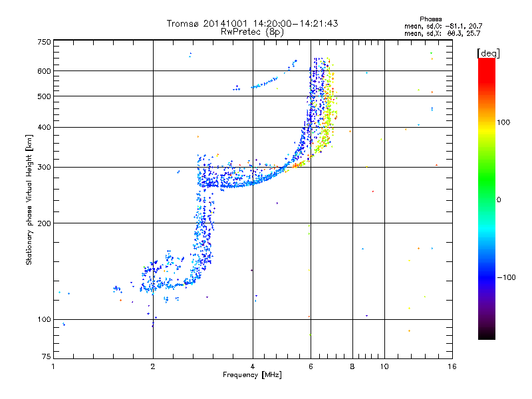Click the "Phases" heading at top right
This screenshot has width=532, height=399.
tap(430, 19)
